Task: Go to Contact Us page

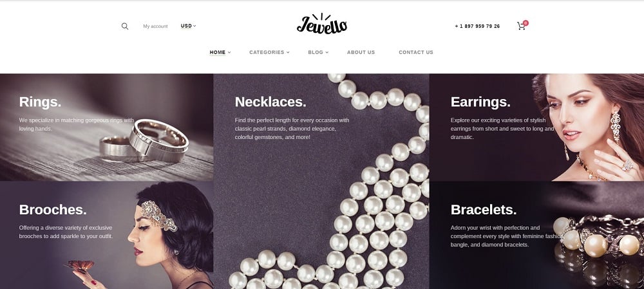Action: tap(416, 53)
